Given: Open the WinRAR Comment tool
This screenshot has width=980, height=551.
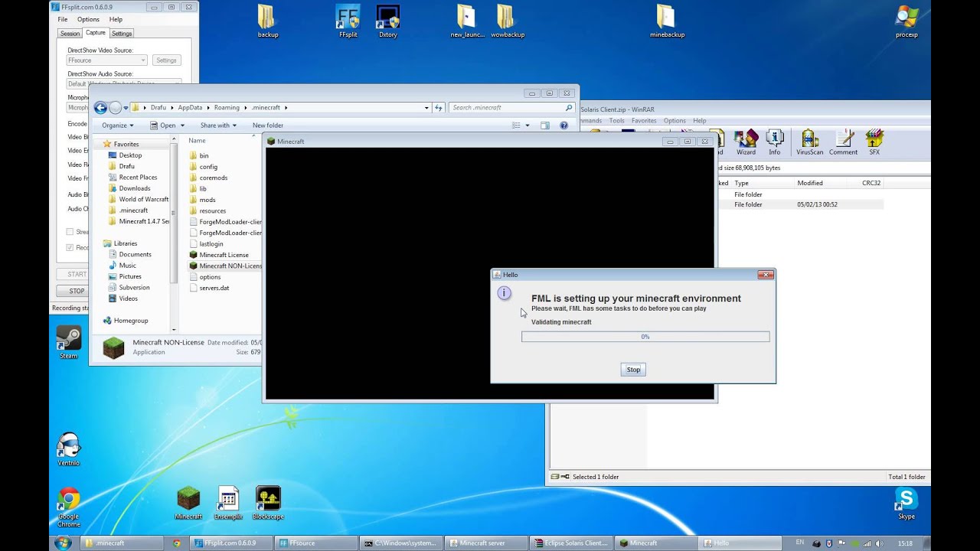Looking at the screenshot, I should click(x=843, y=142).
